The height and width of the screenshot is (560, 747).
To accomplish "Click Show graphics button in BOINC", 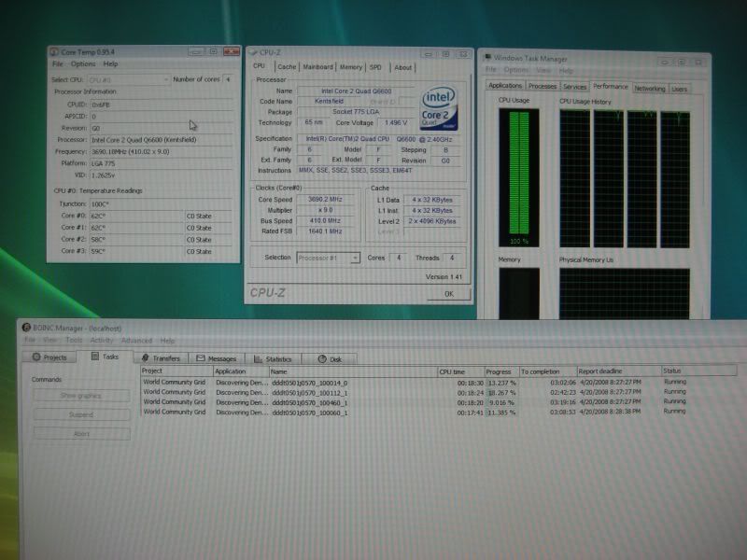I will [x=81, y=395].
